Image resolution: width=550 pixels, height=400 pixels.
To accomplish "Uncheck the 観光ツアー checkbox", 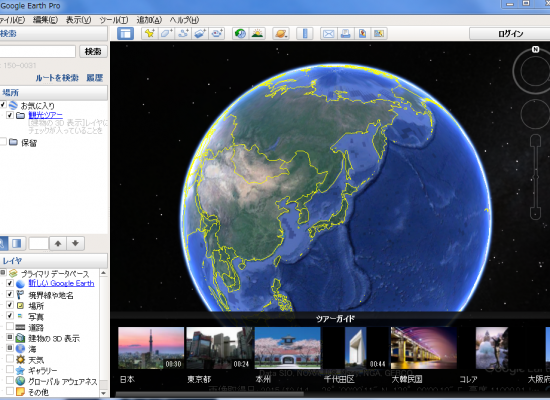I will [x=10, y=115].
